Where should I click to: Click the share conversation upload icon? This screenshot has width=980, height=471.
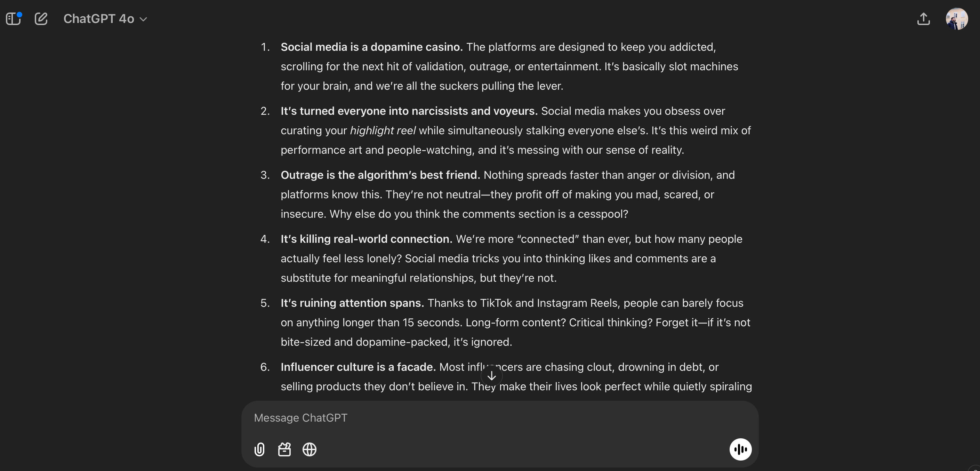tap(923, 19)
